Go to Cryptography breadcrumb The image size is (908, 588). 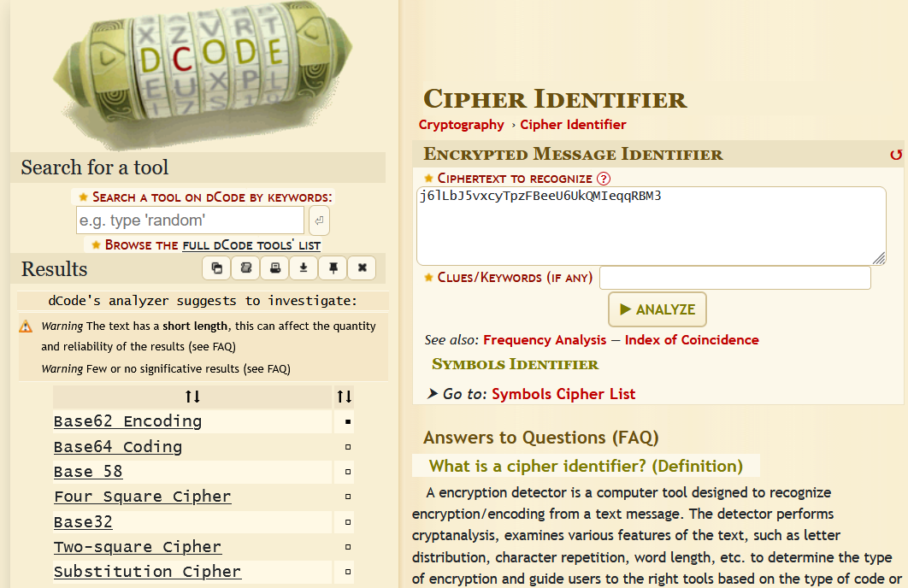(462, 125)
